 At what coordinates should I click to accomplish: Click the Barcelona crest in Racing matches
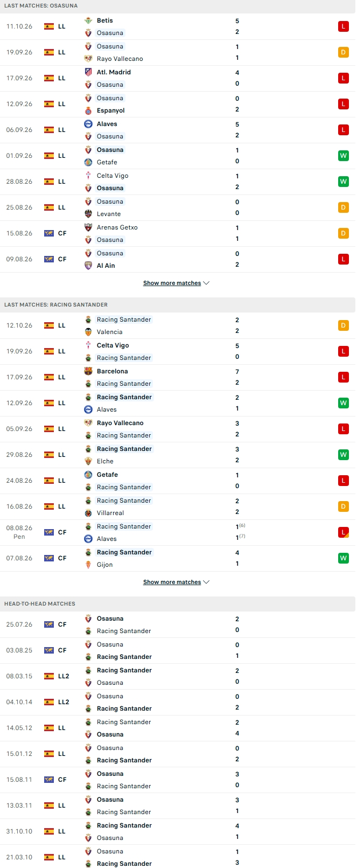[88, 371]
